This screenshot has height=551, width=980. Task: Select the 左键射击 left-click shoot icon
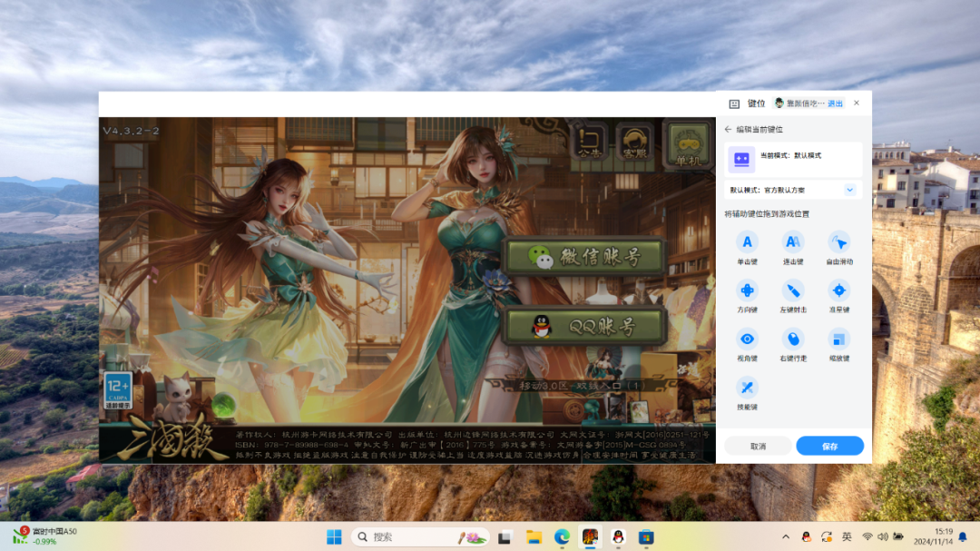click(793, 290)
